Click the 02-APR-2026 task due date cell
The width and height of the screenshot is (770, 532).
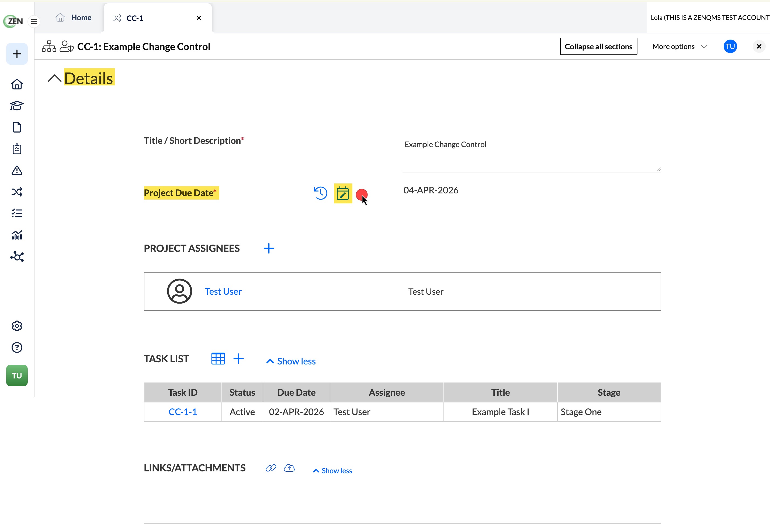click(x=296, y=412)
